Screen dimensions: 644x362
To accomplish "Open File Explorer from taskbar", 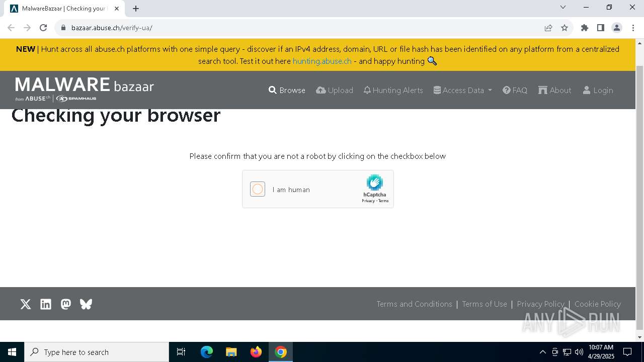I will [x=231, y=352].
